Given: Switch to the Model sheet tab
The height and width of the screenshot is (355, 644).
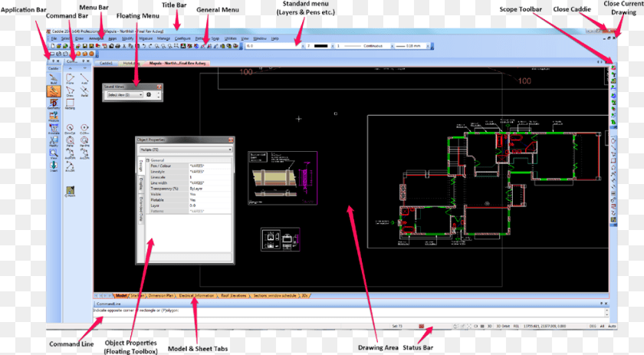Looking at the screenshot, I should click(121, 295).
